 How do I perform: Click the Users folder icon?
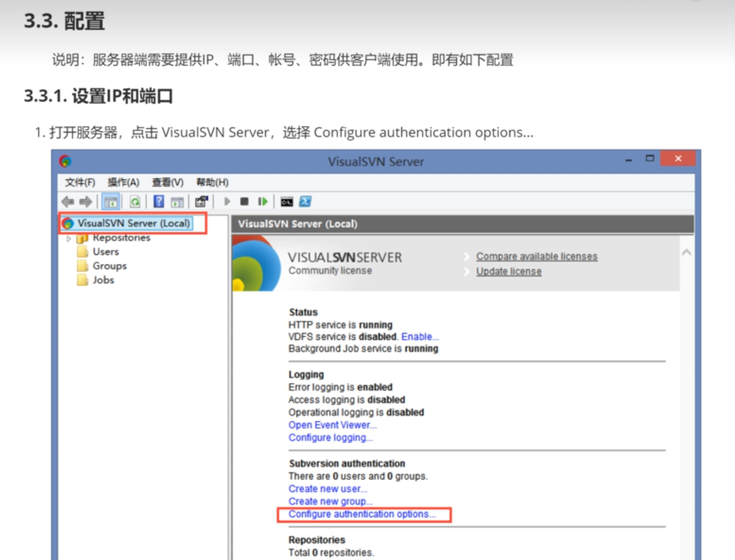tap(83, 252)
